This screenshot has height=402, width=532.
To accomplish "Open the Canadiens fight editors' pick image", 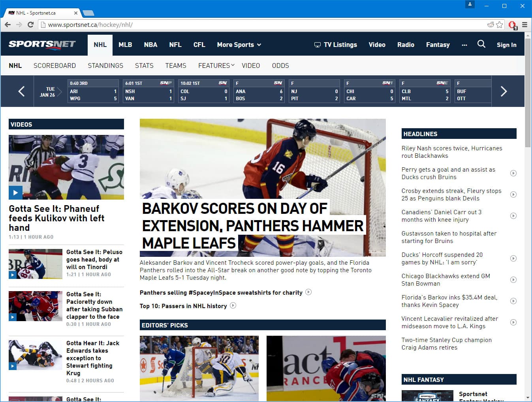I will click(x=326, y=368).
